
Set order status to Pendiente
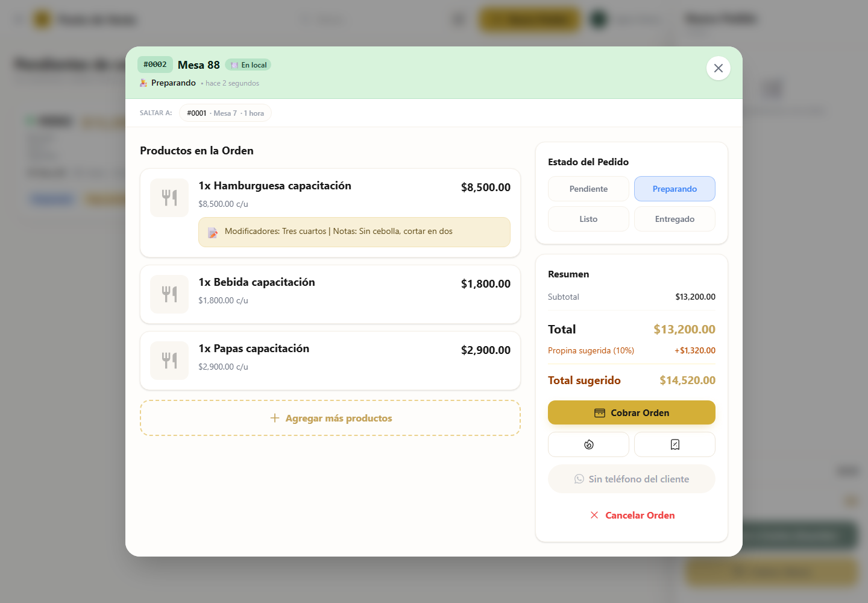coord(588,189)
